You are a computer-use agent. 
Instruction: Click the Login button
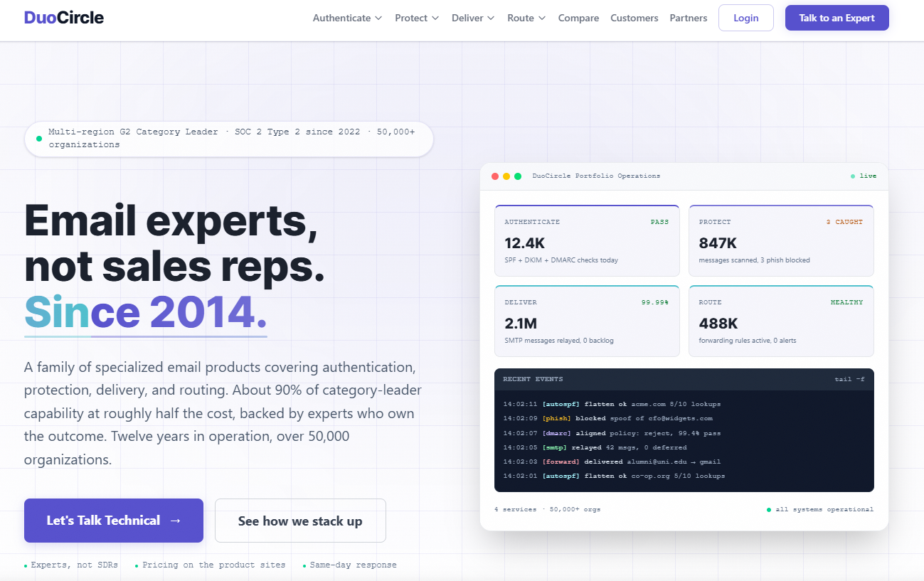(x=746, y=18)
